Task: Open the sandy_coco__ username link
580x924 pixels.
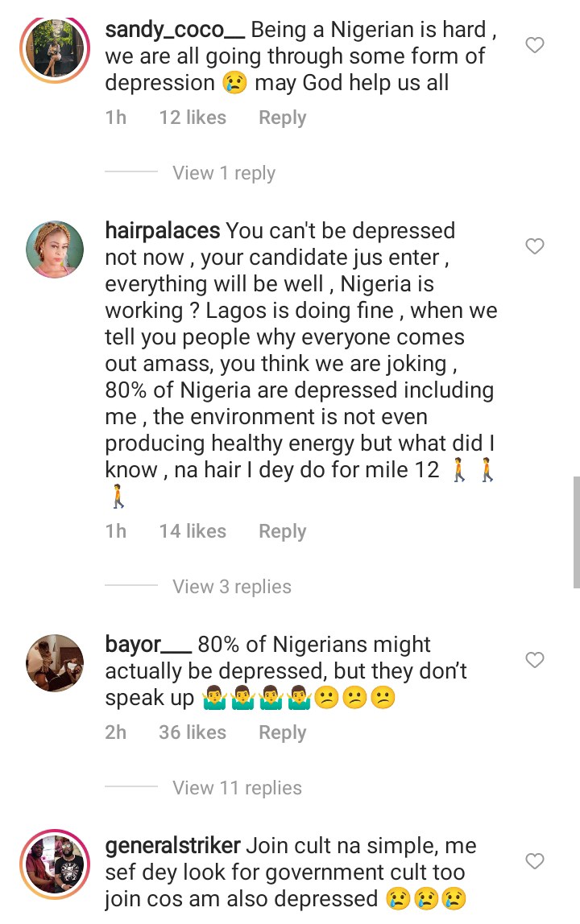Action: click(174, 31)
